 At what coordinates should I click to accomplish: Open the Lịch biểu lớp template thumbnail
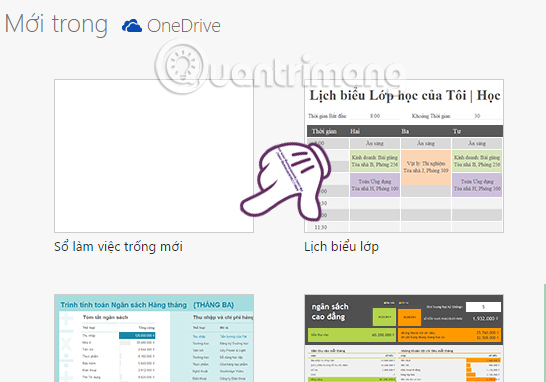click(404, 156)
